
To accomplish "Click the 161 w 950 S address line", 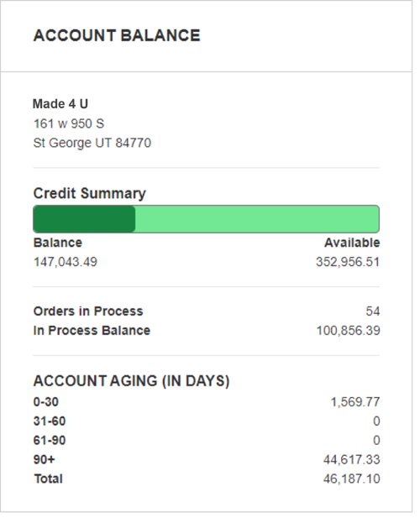I will (x=69, y=124).
